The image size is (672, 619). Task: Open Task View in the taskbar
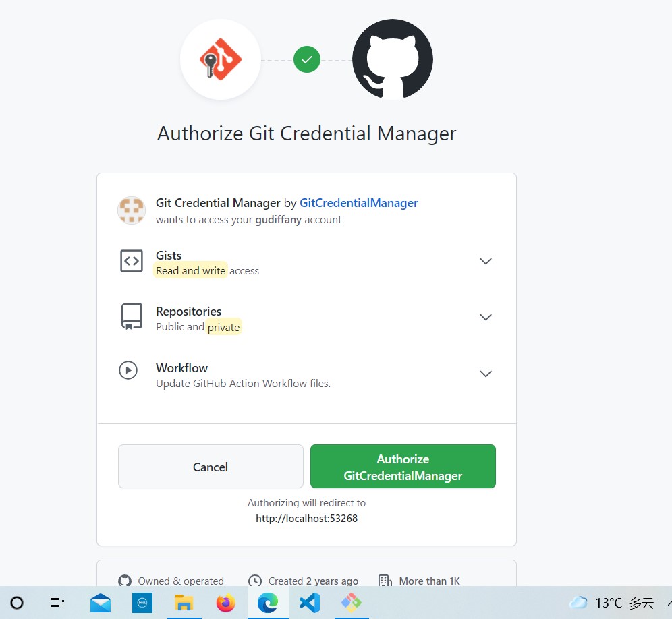(x=57, y=603)
